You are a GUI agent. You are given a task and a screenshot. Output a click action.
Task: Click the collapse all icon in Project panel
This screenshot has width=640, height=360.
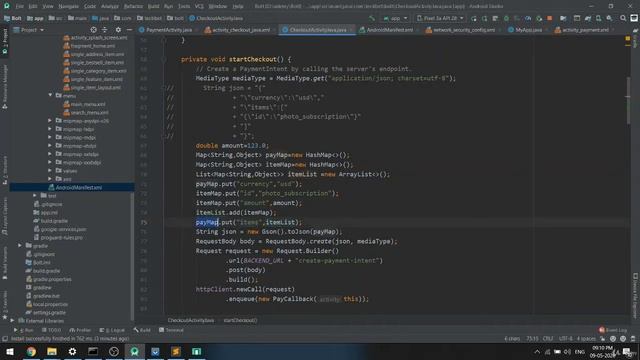click(104, 30)
